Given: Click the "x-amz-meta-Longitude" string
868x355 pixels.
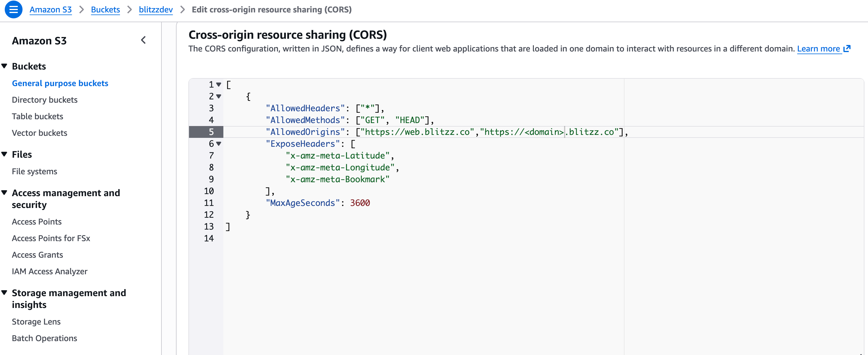Looking at the screenshot, I should tap(340, 167).
